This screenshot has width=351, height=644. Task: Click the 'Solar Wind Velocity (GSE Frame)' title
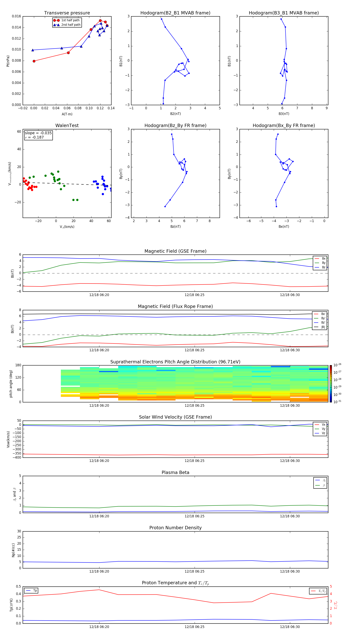[175, 417]
